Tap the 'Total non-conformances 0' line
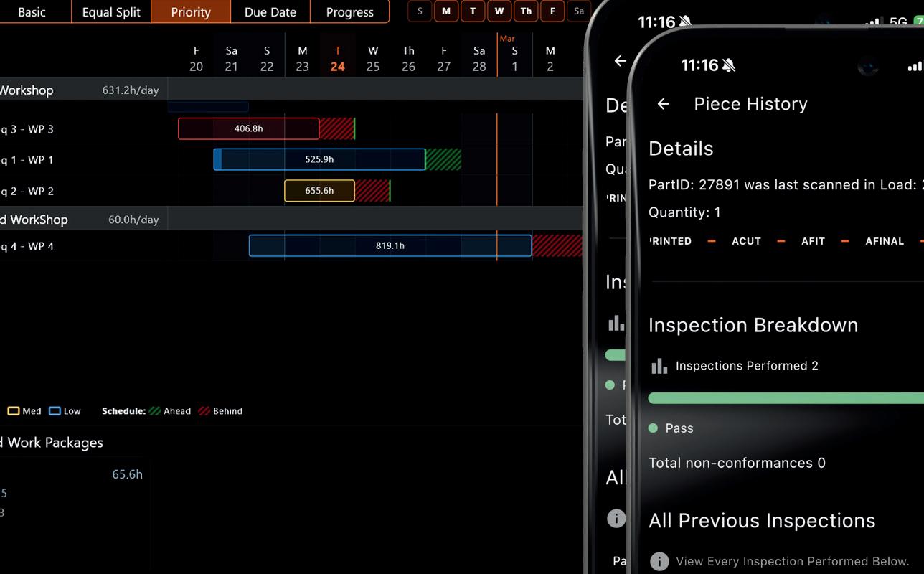This screenshot has height=574, width=924. pyautogui.click(x=737, y=463)
